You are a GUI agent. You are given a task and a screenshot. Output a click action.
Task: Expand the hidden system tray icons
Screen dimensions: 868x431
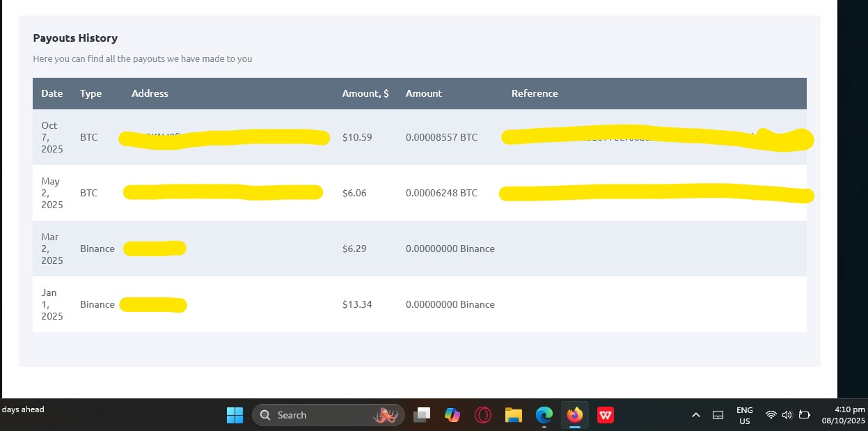695,415
